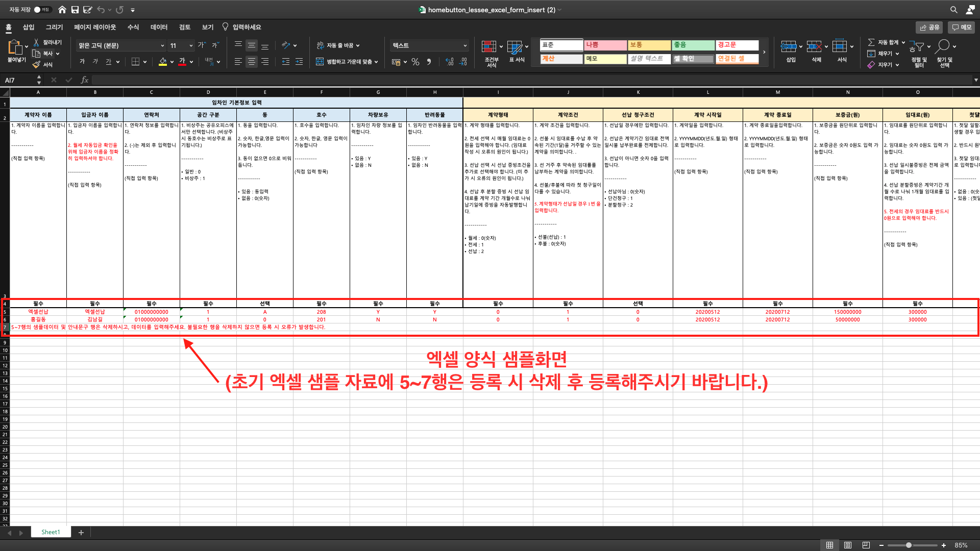The image size is (980, 551).
Task: Click the Format Painter (서식) brush icon
Action: [36, 65]
